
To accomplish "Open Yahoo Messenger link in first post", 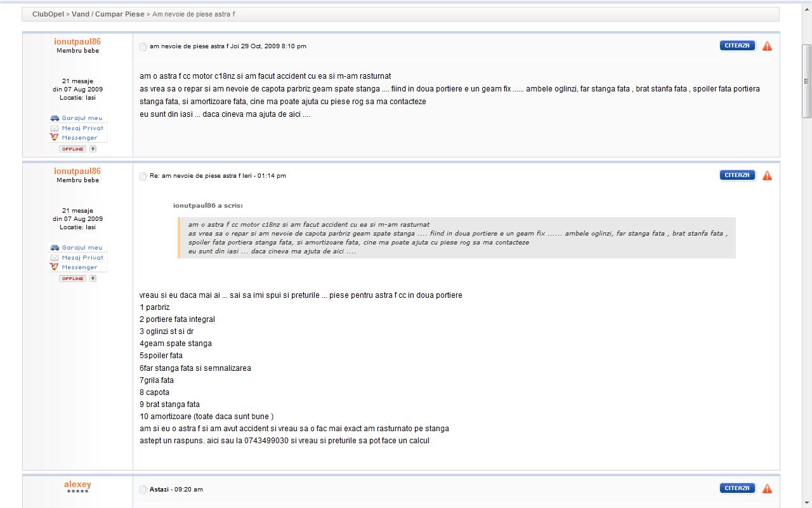I will coord(79,137).
